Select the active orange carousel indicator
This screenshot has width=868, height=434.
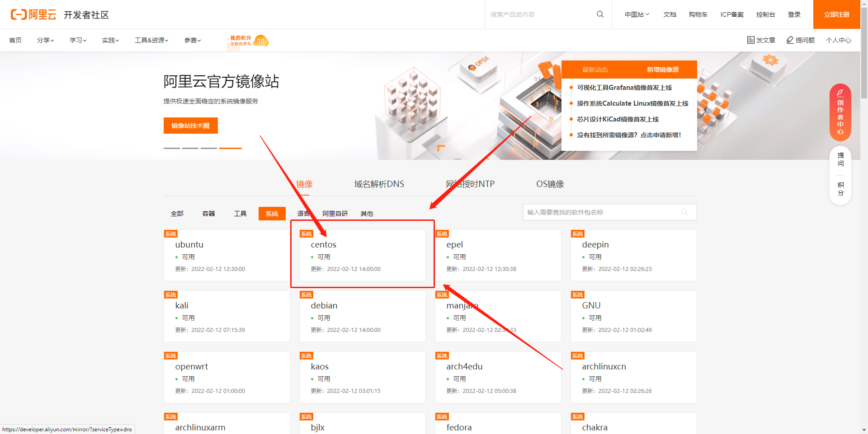tap(231, 148)
